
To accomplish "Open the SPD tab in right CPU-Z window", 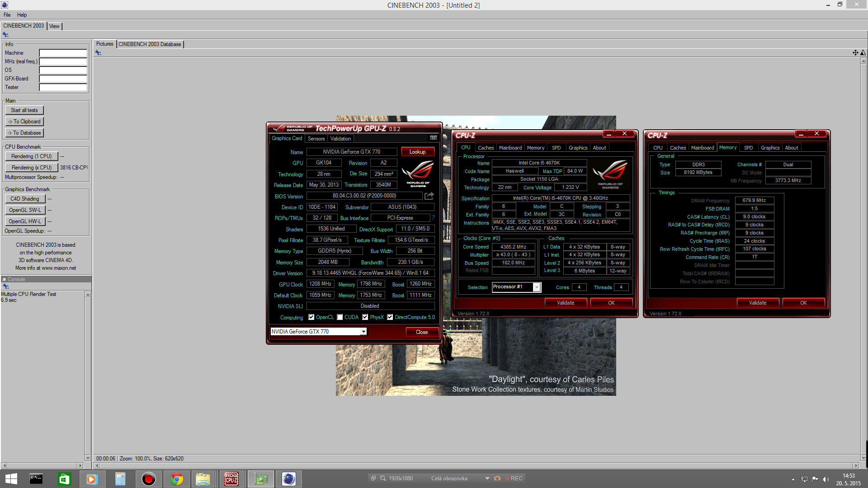I will (x=748, y=148).
